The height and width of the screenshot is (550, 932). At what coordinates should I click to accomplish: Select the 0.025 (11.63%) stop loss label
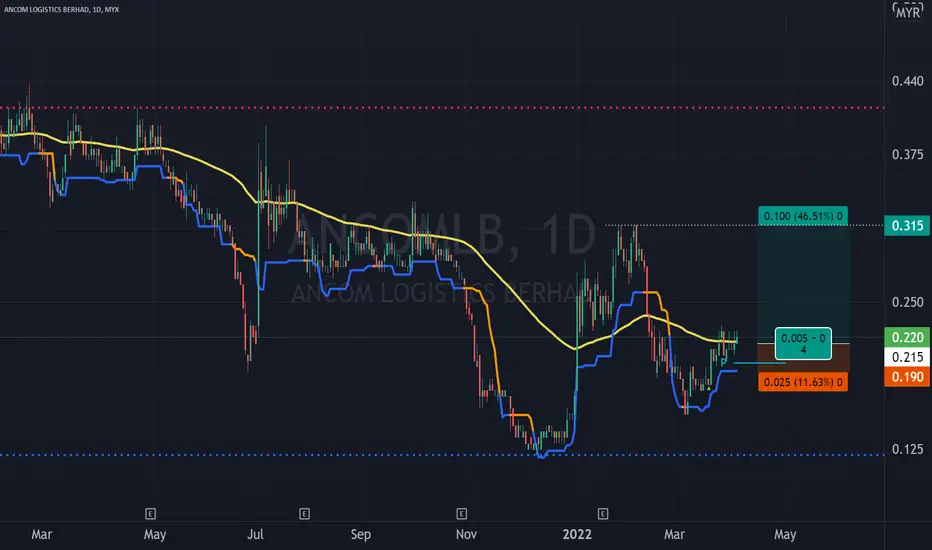pyautogui.click(x=803, y=382)
